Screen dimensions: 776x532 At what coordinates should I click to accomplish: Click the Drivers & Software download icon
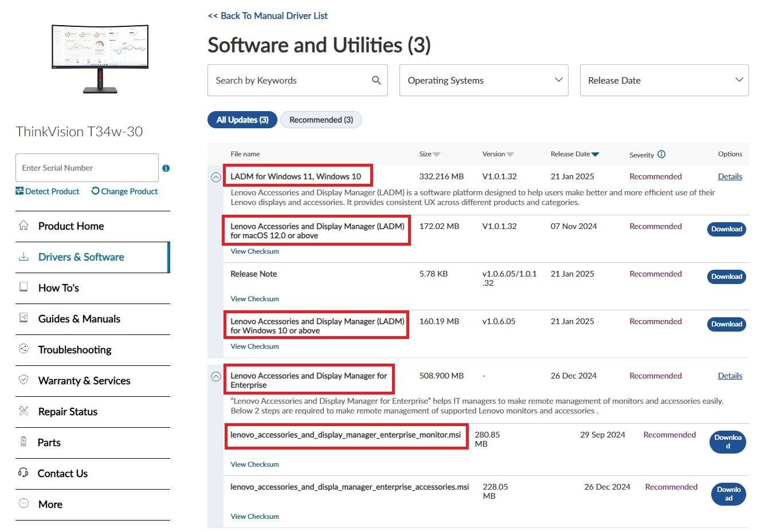pyautogui.click(x=23, y=257)
